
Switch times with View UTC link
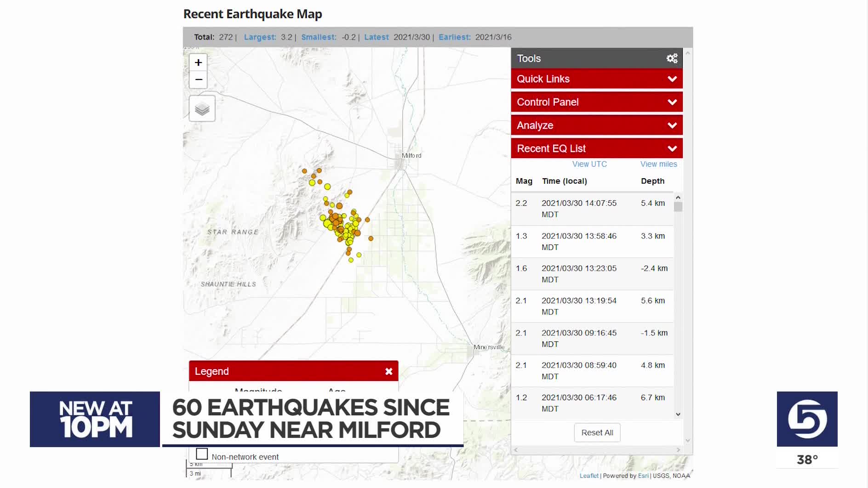589,164
